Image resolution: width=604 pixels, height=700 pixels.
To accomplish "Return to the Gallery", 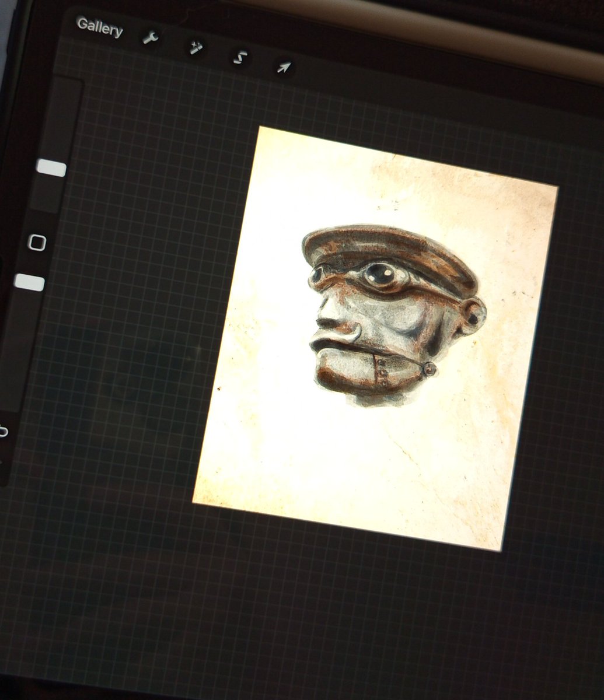I will point(100,27).
